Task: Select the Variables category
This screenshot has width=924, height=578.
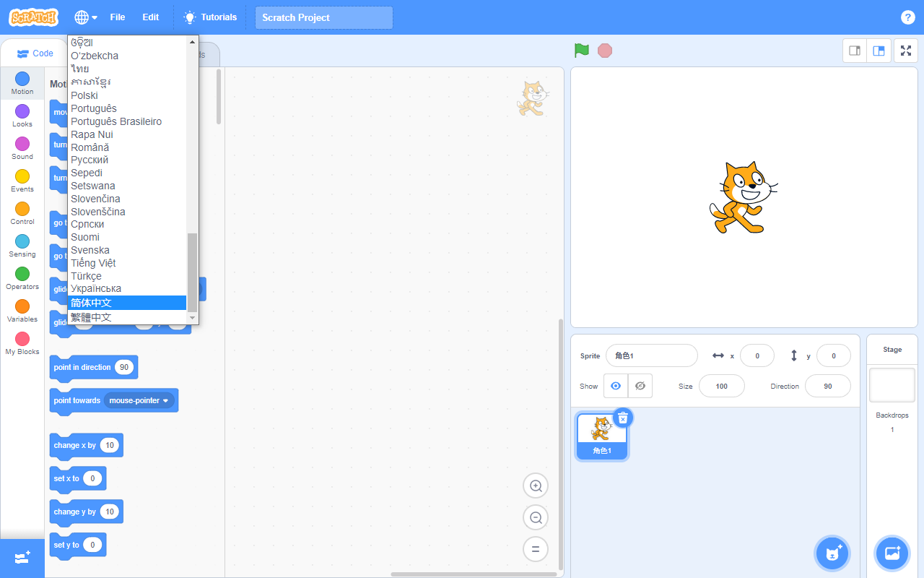Action: [22, 311]
